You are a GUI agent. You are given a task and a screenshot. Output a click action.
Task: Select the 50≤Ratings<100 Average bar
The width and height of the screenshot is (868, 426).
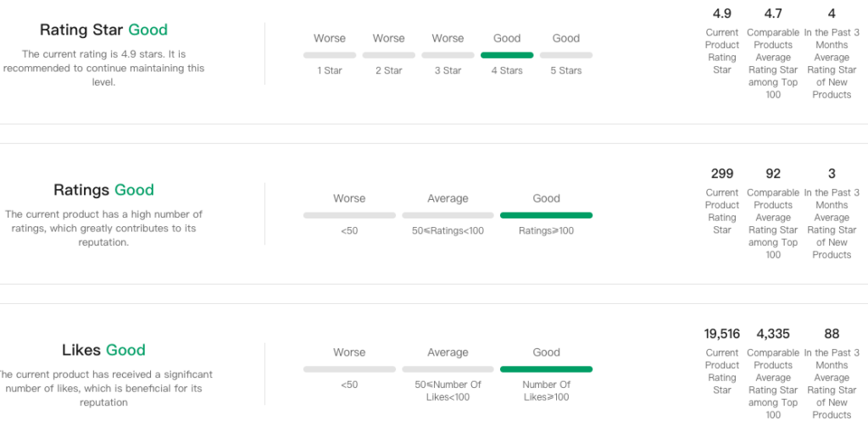click(448, 215)
